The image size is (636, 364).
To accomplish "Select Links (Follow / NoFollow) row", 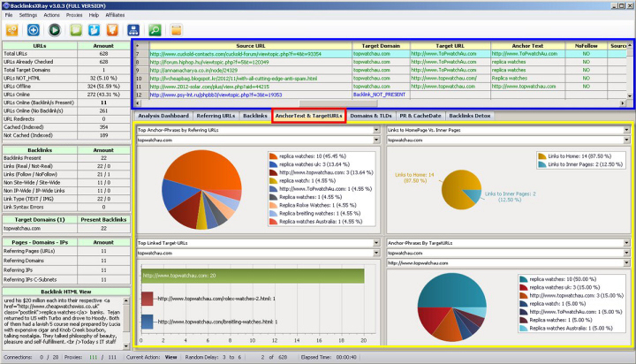I will coord(66,175).
